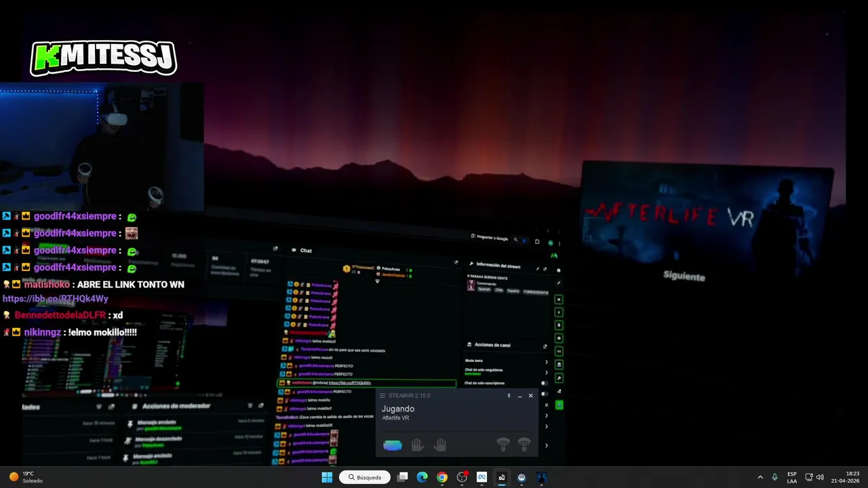Click the Windows taskbar search box
The width and height of the screenshot is (868, 488).
point(365,477)
